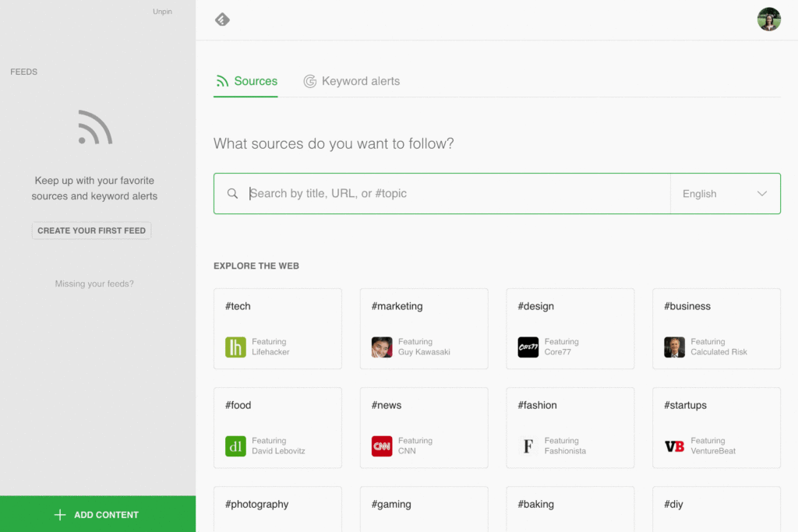798x532 pixels.
Task: Open the #business topic card
Action: point(717,329)
